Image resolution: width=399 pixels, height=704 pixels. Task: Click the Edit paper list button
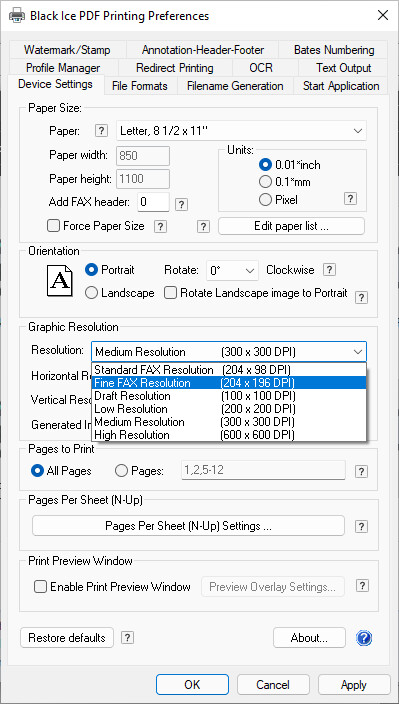291,226
